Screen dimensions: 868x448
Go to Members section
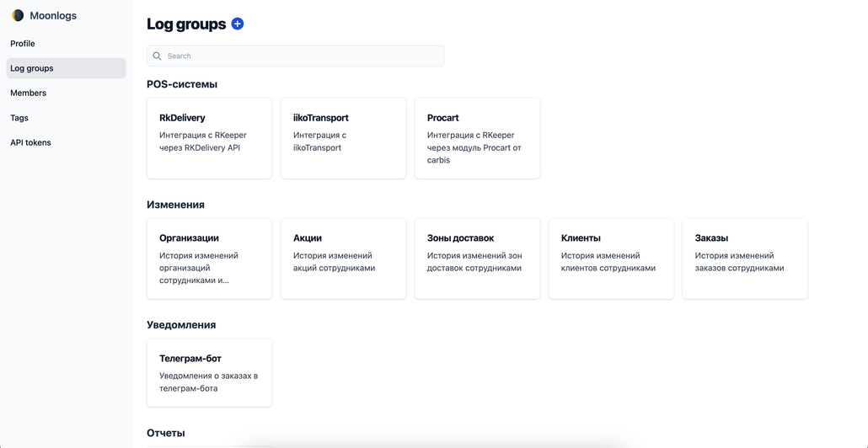click(29, 93)
